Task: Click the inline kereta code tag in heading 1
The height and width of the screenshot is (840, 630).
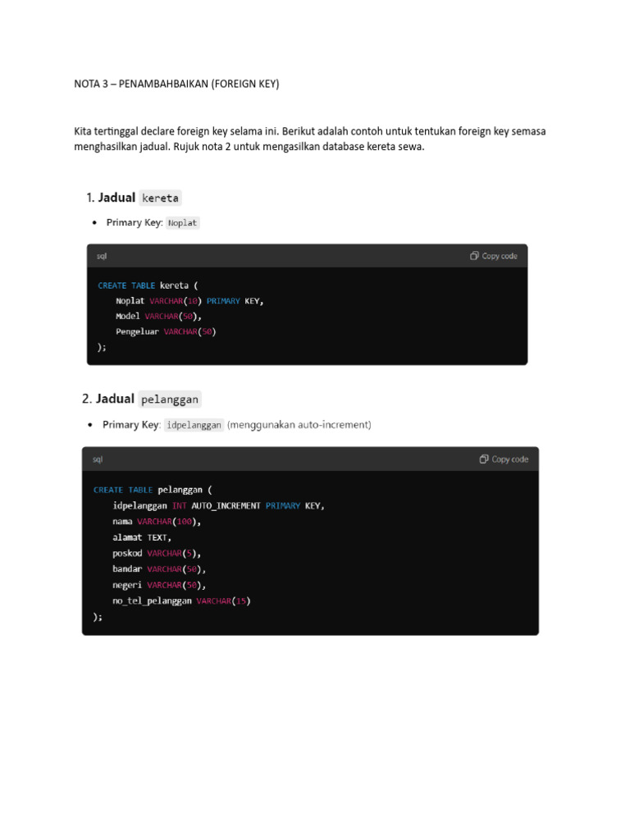Action: (x=161, y=198)
